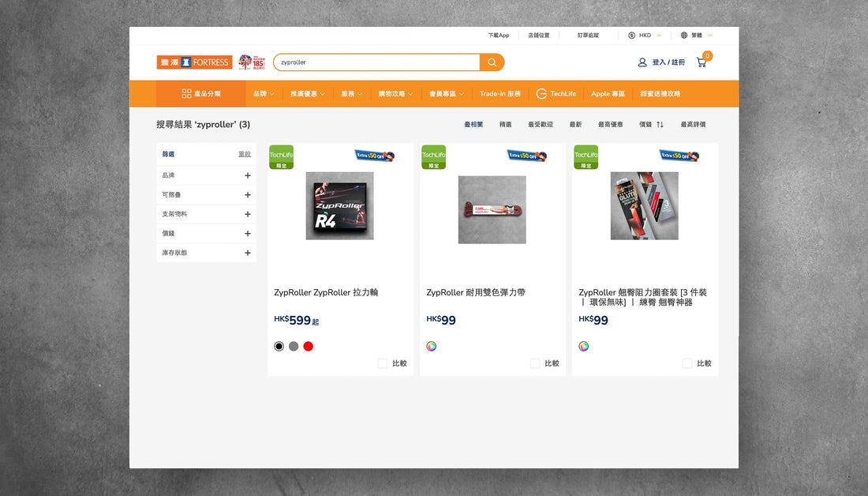The image size is (868, 496).
Task: Open TechLife from the orange nav bar
Action: point(556,93)
